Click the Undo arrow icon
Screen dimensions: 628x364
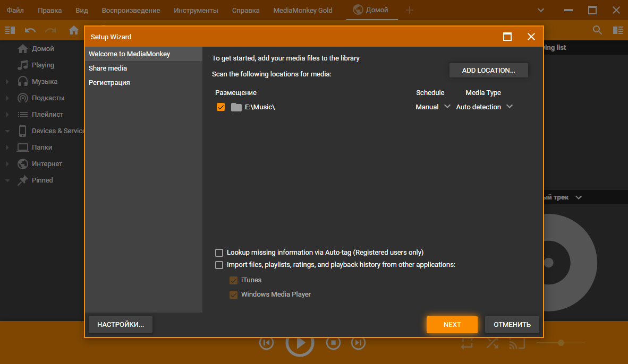[30, 30]
